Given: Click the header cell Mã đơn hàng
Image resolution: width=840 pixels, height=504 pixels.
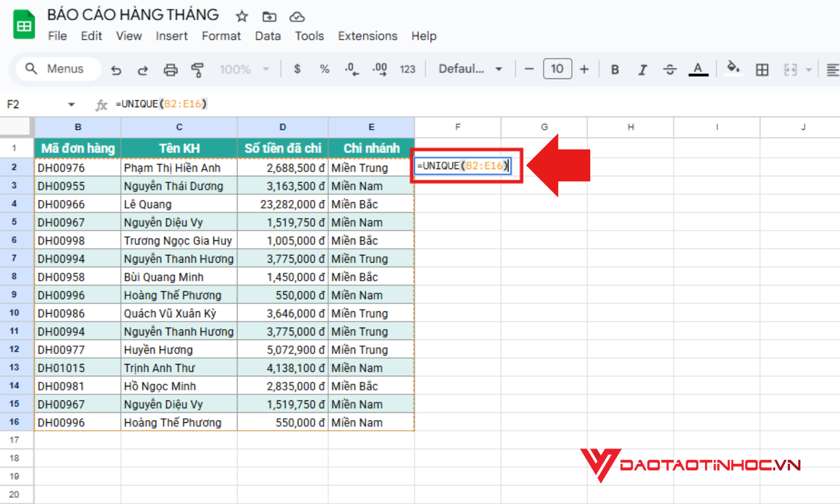Looking at the screenshot, I should coord(78,148).
